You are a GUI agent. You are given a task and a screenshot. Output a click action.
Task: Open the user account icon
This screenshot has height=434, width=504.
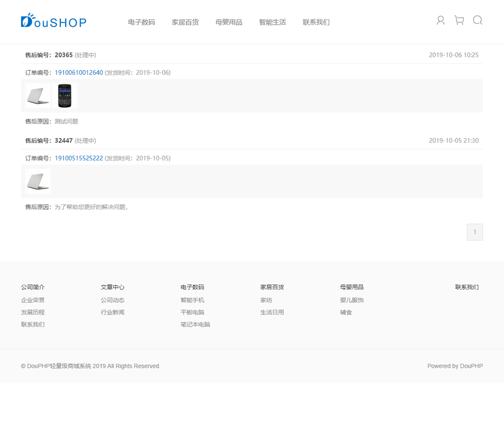pos(441,20)
